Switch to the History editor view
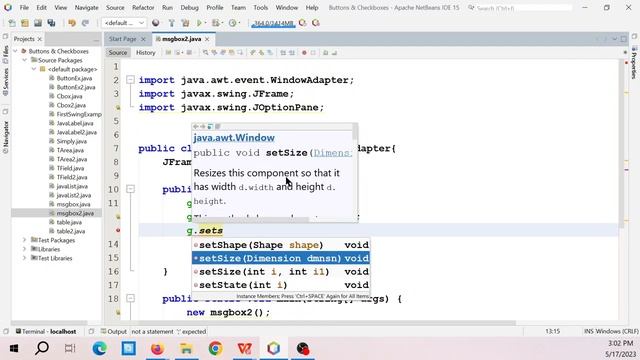This screenshot has width=640, height=360. (146, 53)
